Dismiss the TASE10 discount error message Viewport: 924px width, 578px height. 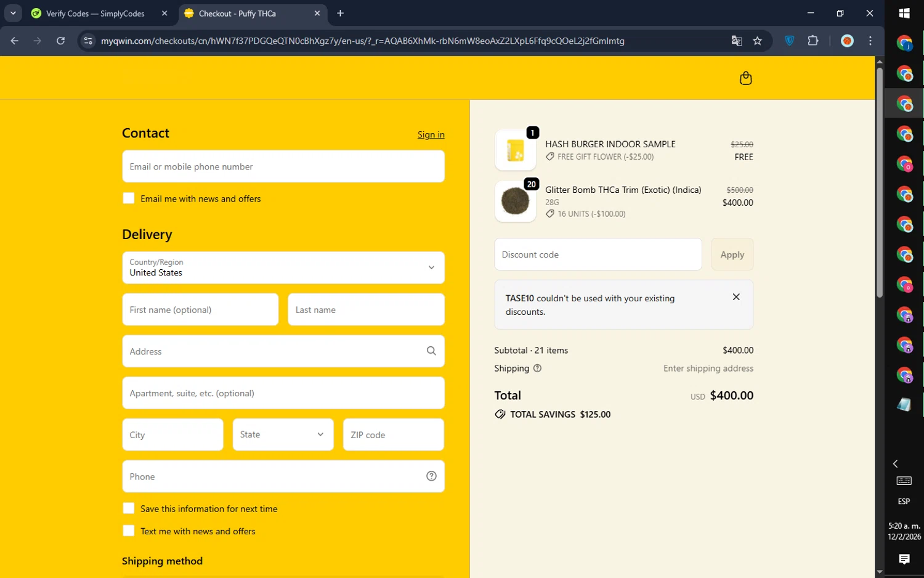[x=736, y=297]
